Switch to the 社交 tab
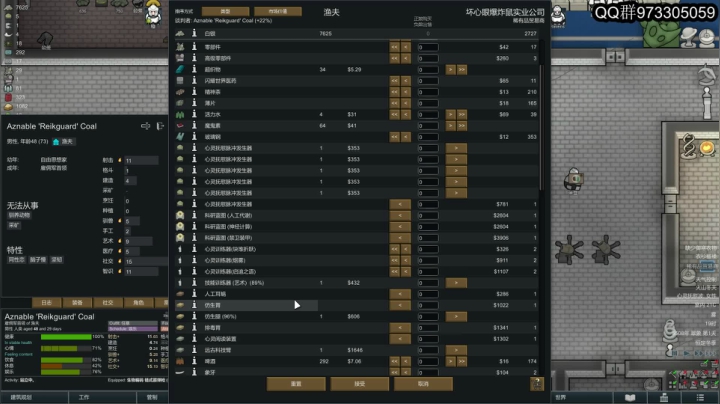The height and width of the screenshot is (404, 720). point(108,303)
